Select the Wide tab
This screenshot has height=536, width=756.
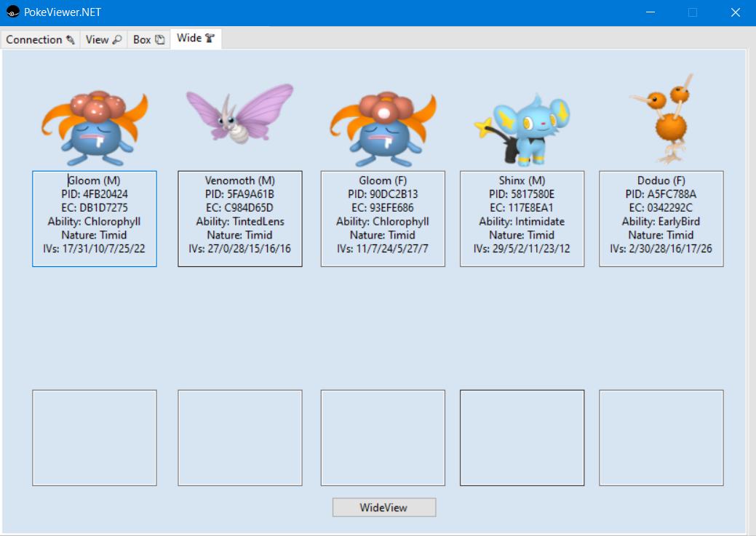click(x=195, y=39)
